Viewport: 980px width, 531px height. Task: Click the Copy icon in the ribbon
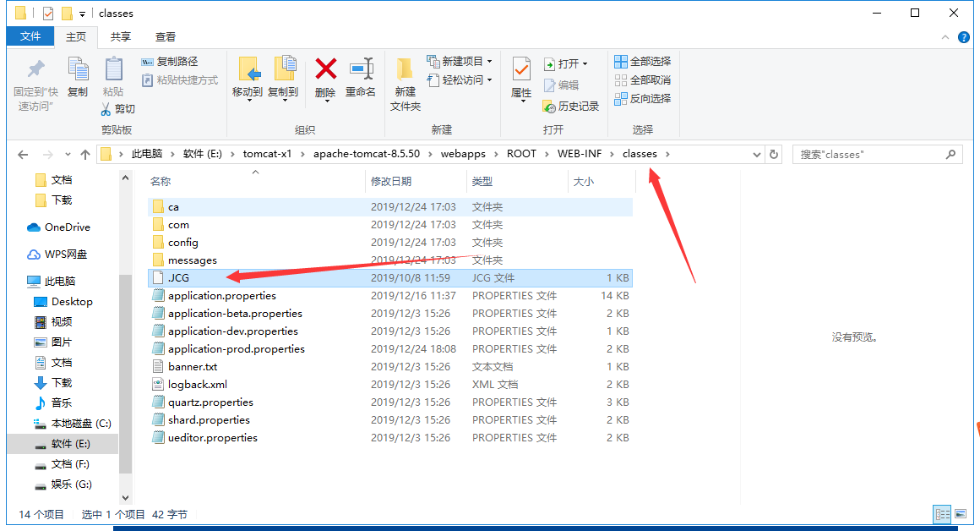pos(78,69)
